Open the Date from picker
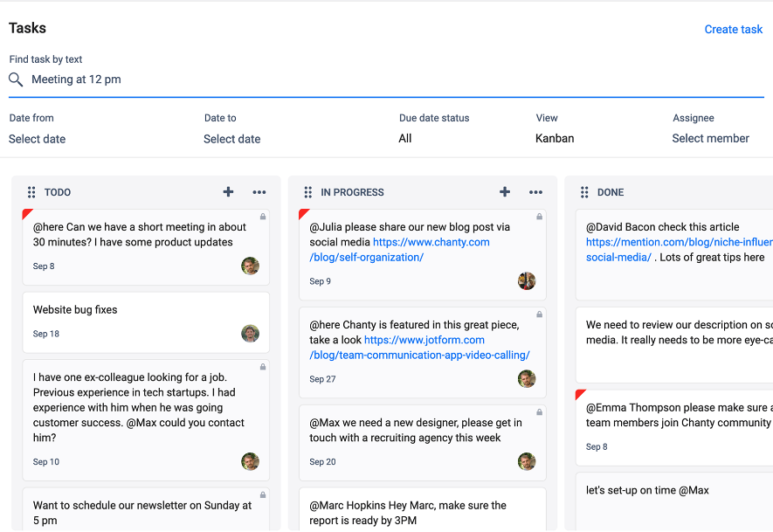773x532 pixels. tap(37, 139)
